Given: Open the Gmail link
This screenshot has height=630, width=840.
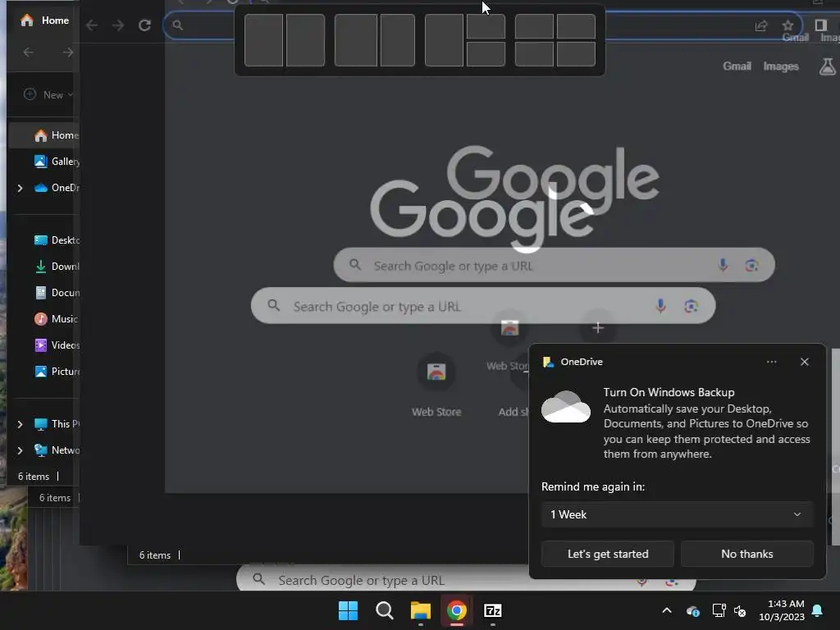Looking at the screenshot, I should 737,66.
